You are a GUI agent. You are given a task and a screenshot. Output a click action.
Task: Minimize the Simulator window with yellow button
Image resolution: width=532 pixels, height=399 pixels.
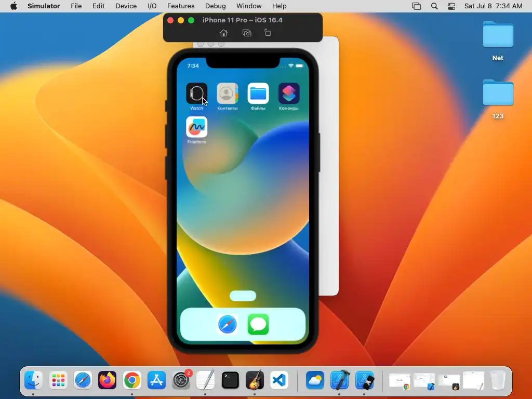(181, 20)
